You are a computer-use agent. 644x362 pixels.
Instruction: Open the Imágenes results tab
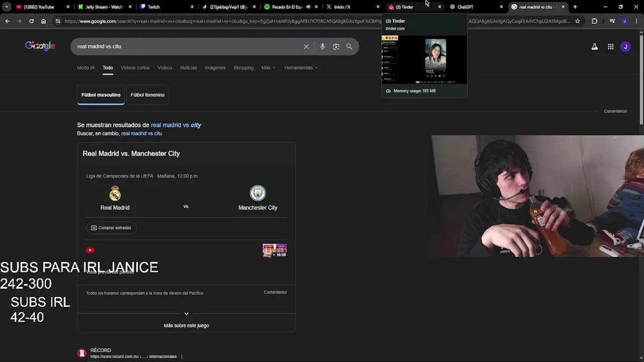pyautogui.click(x=215, y=68)
